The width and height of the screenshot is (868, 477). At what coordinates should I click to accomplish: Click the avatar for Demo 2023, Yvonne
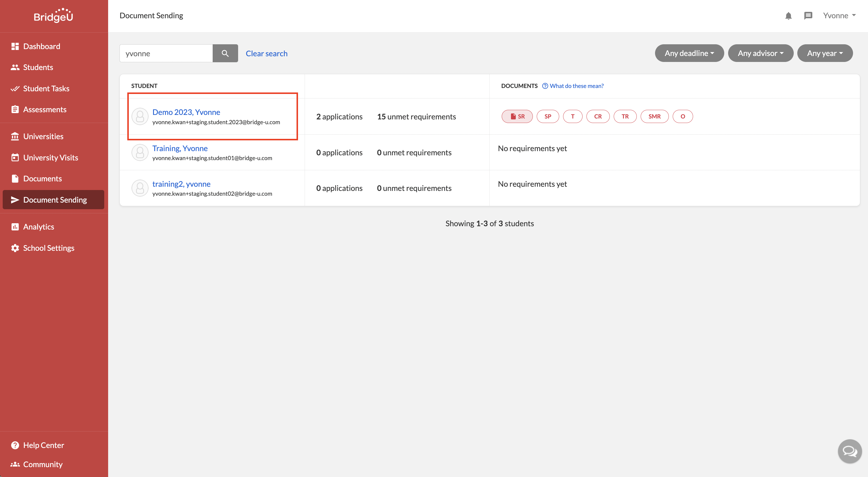click(140, 116)
